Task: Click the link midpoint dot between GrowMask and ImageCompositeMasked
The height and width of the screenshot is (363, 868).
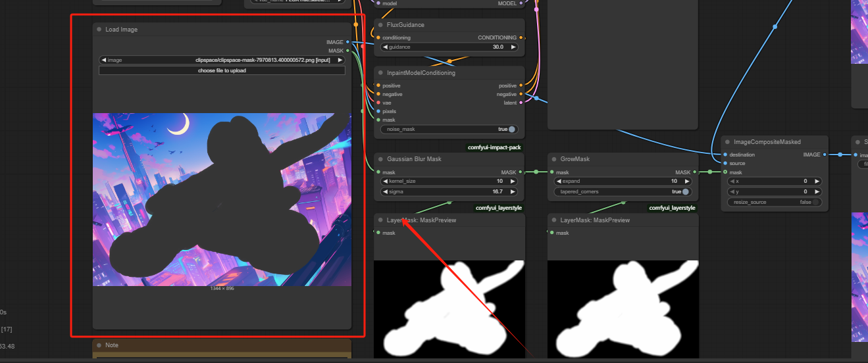Action: click(x=710, y=172)
